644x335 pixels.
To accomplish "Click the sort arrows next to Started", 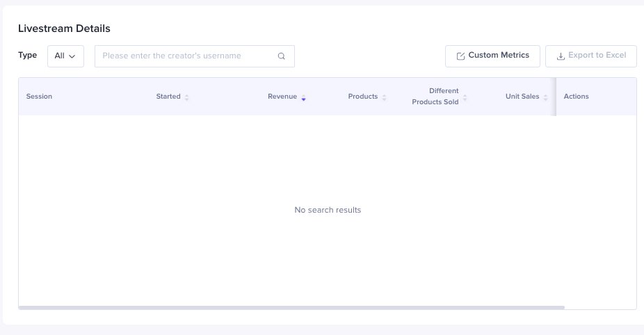I will click(187, 97).
